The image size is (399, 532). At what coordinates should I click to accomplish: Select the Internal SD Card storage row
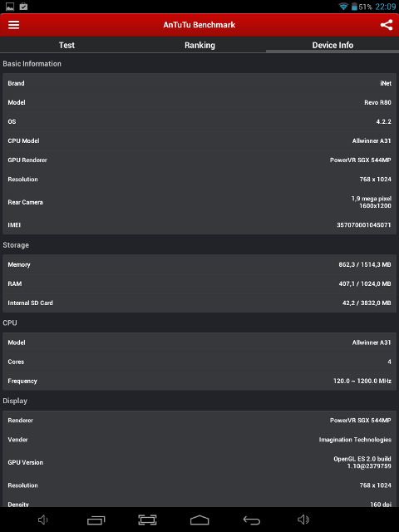click(x=199, y=303)
